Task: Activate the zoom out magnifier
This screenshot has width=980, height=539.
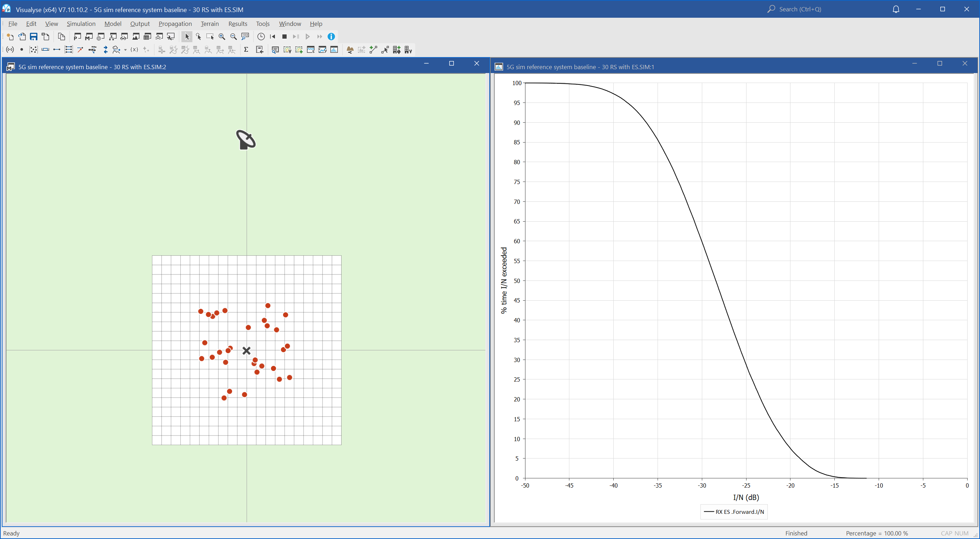Action: [x=233, y=37]
